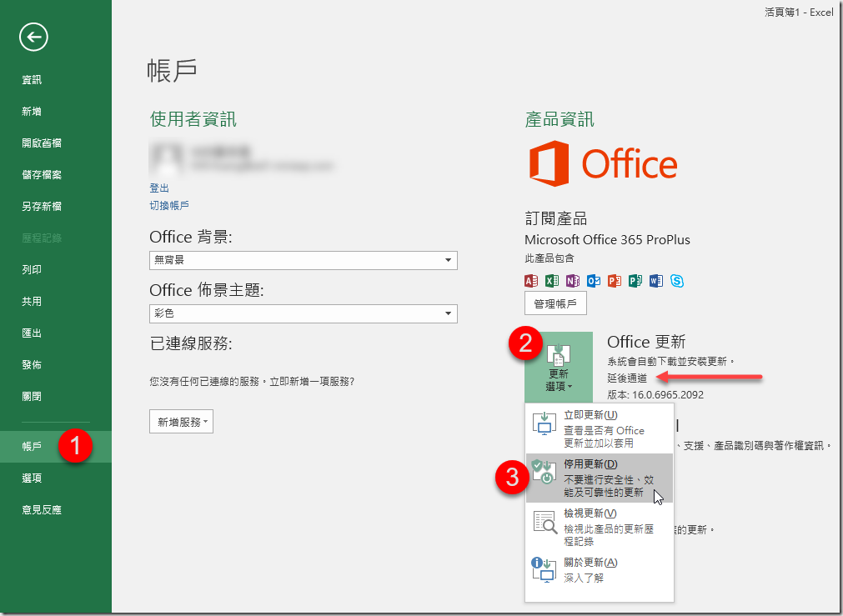Click the 檢視更新 magnifier icon
843x616 pixels.
tap(545, 522)
